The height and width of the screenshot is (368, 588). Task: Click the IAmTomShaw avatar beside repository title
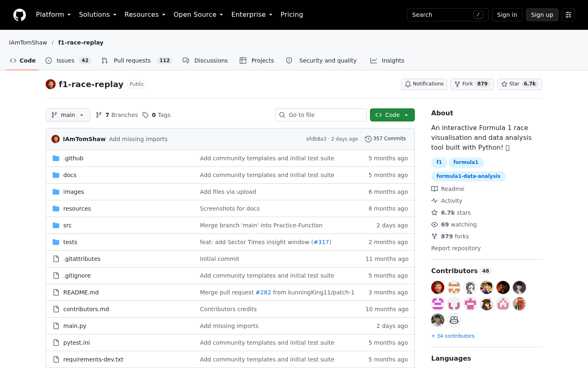[51, 84]
